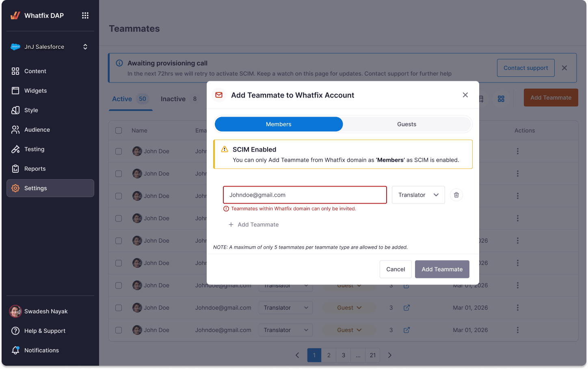
Task: Select Settings in the sidebar
Action: click(x=50, y=188)
